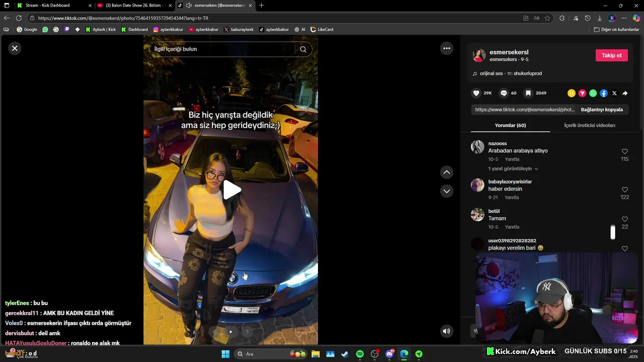
Task: Open Spotify from taskbar
Action: pyautogui.click(x=360, y=354)
